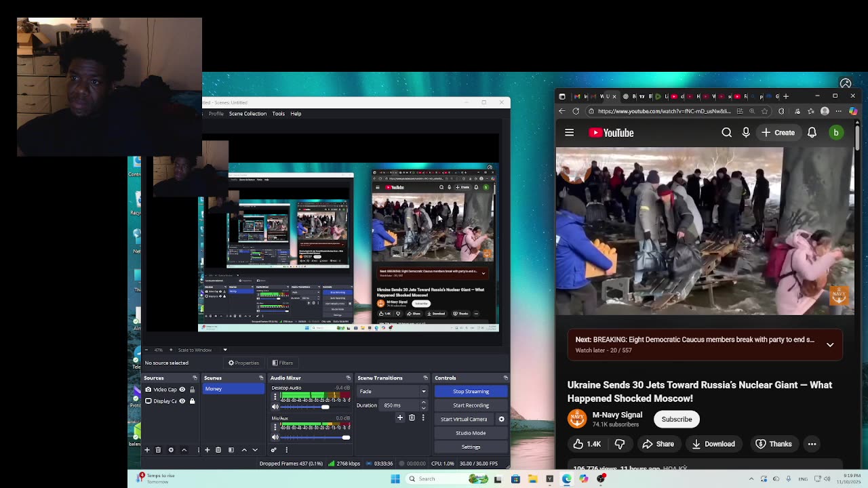The width and height of the screenshot is (868, 488).
Task: Open Properties button in OBS source toolbar
Action: 243,363
